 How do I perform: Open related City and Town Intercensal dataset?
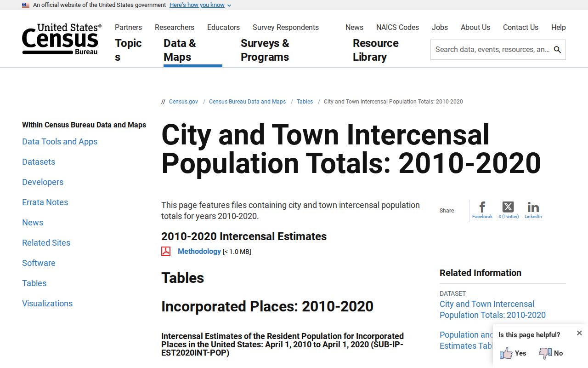(x=492, y=310)
